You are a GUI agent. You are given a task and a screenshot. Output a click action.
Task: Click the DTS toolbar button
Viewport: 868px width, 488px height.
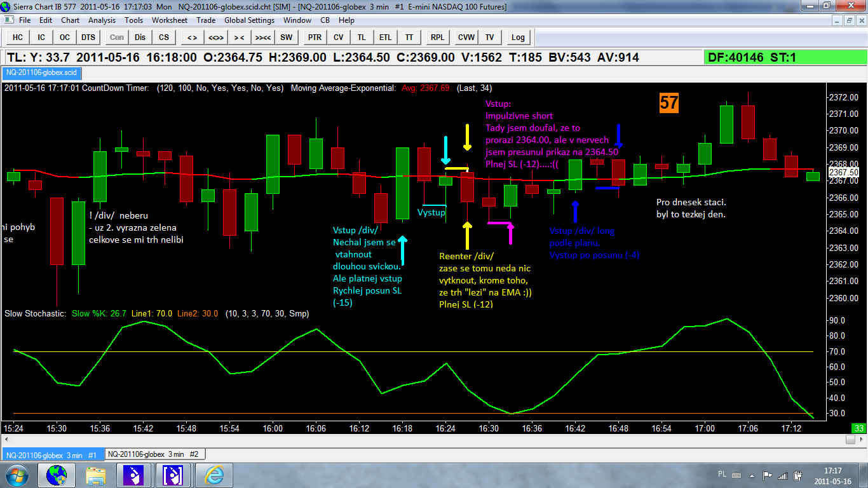88,37
